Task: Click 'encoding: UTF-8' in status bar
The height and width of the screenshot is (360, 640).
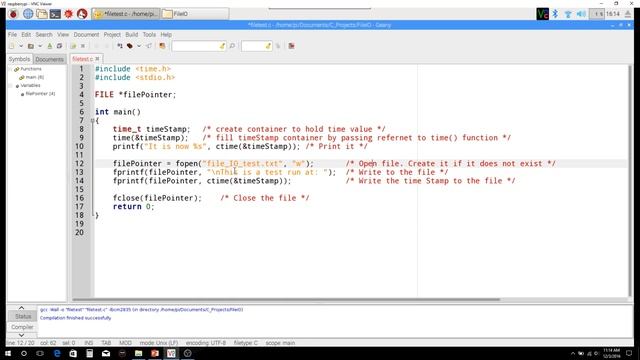Action: click(206, 343)
